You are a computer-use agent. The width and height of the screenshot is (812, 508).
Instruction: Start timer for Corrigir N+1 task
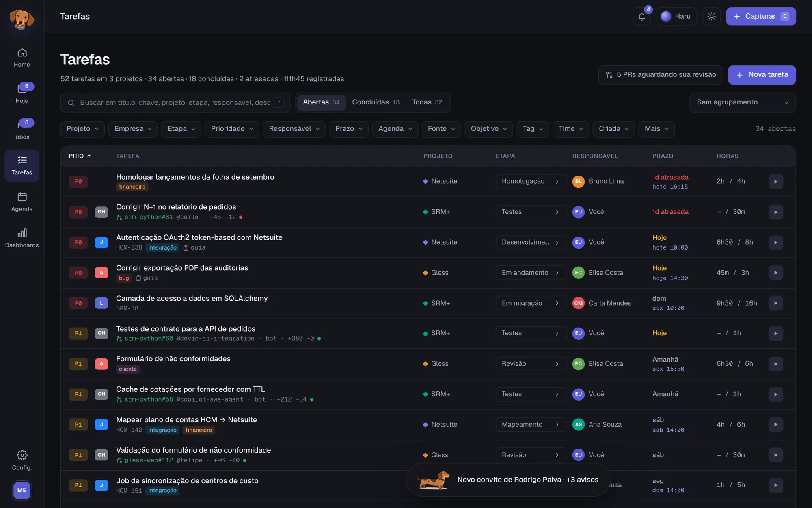(x=775, y=212)
